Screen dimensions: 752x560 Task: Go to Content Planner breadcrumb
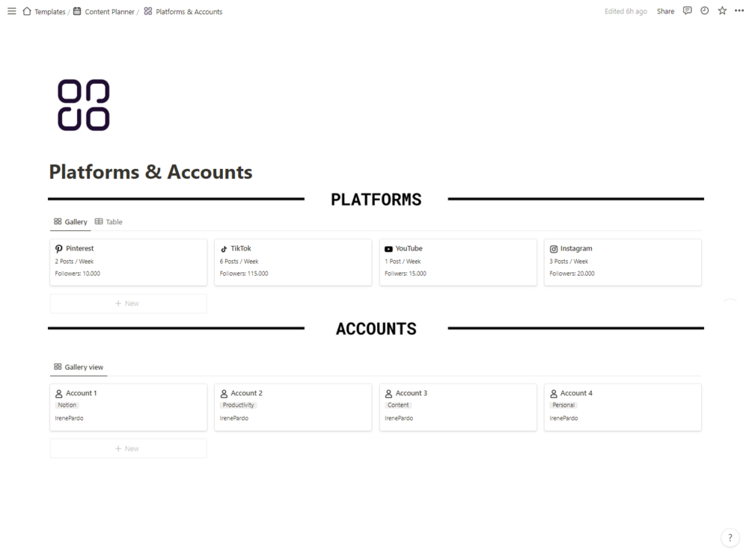tap(109, 11)
